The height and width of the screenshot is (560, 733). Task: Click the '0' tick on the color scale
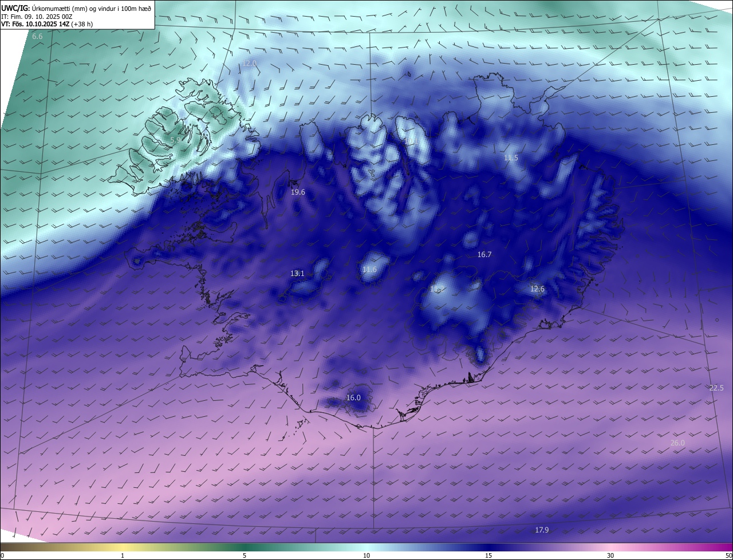2,555
